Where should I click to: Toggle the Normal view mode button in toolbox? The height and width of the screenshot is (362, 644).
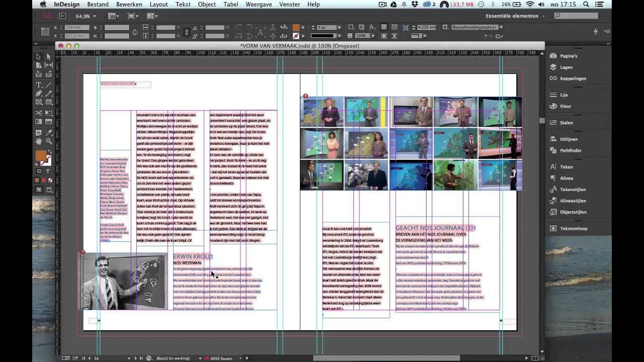[39, 190]
